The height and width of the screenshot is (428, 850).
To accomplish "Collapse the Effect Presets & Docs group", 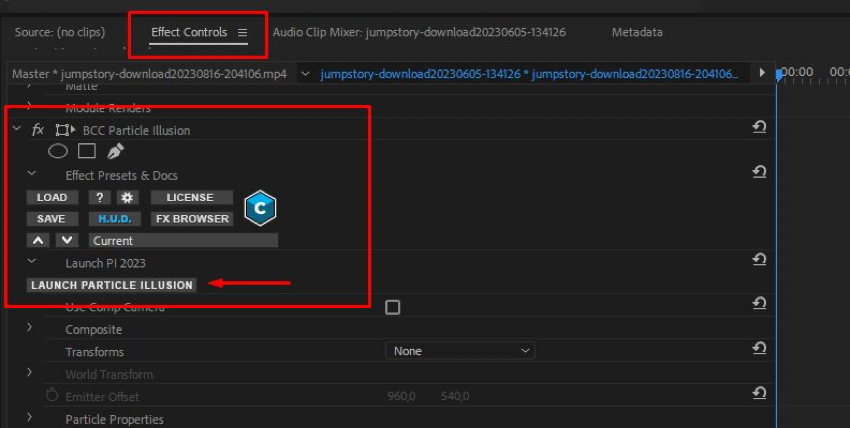I will click(31, 173).
